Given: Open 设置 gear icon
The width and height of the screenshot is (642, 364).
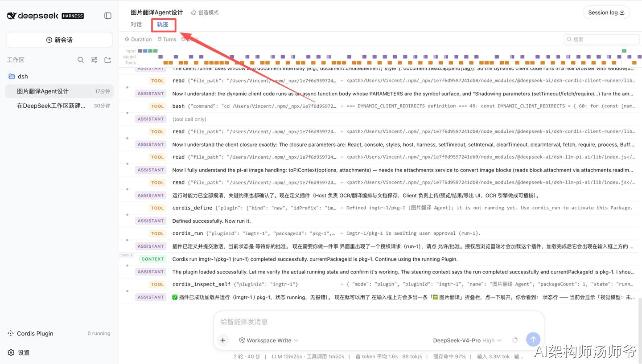Looking at the screenshot, I should [x=11, y=352].
